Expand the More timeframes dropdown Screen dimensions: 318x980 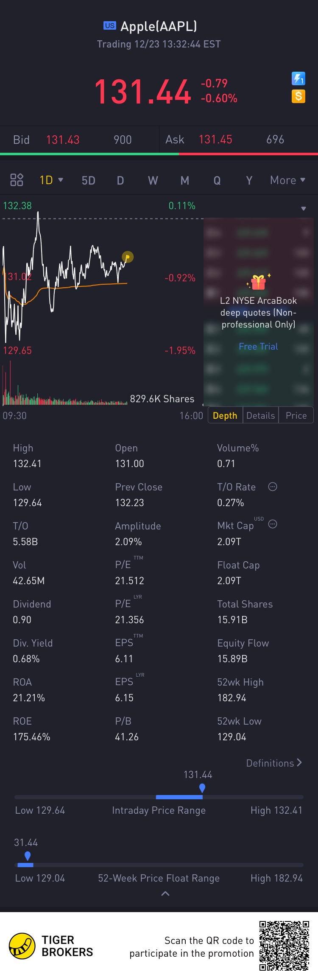click(x=288, y=180)
